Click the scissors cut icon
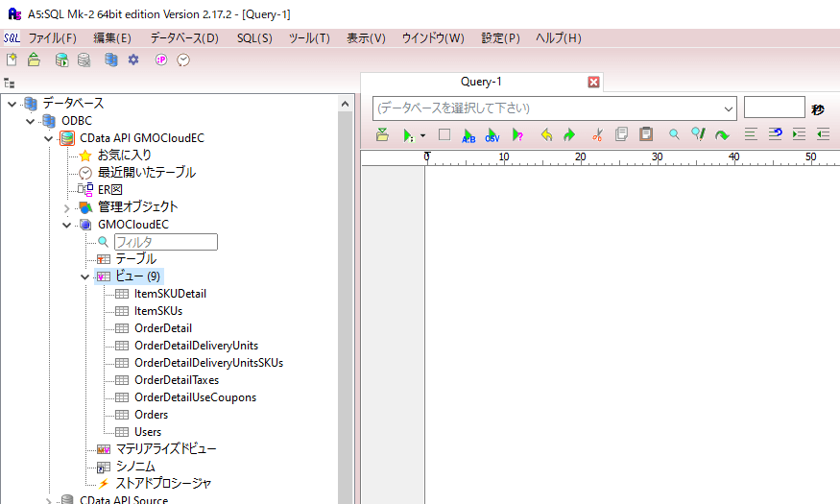Screen dimensions: 840x504 point(597,134)
